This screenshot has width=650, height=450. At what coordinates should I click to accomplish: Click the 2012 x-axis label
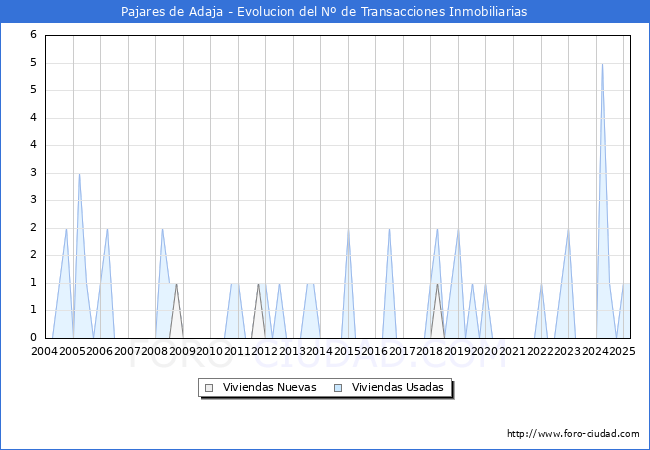click(x=265, y=351)
